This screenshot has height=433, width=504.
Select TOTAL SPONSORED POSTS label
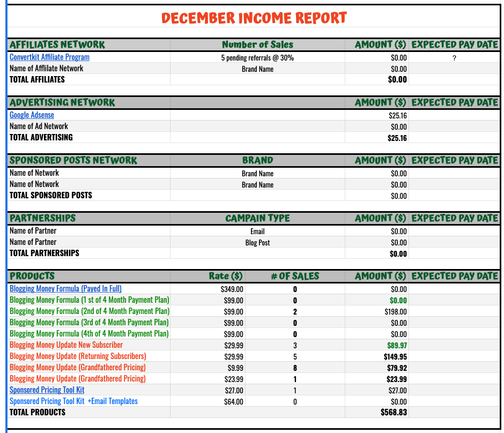(x=51, y=195)
